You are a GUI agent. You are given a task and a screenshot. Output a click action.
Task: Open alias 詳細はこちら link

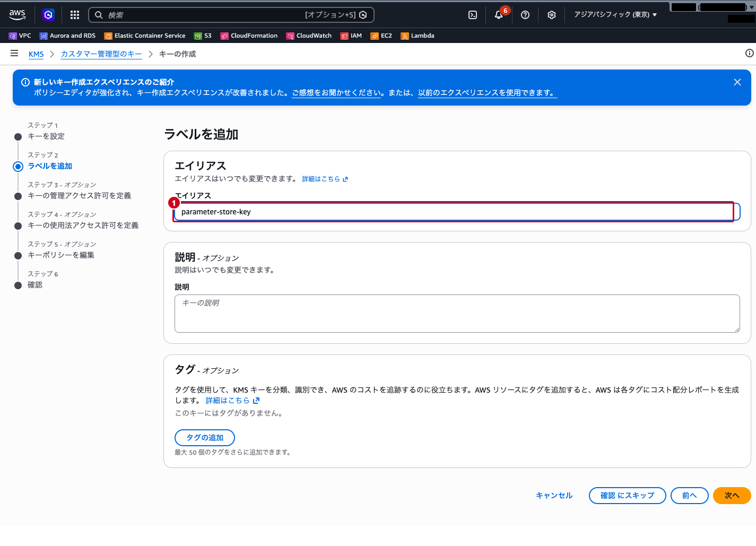[x=325, y=179]
